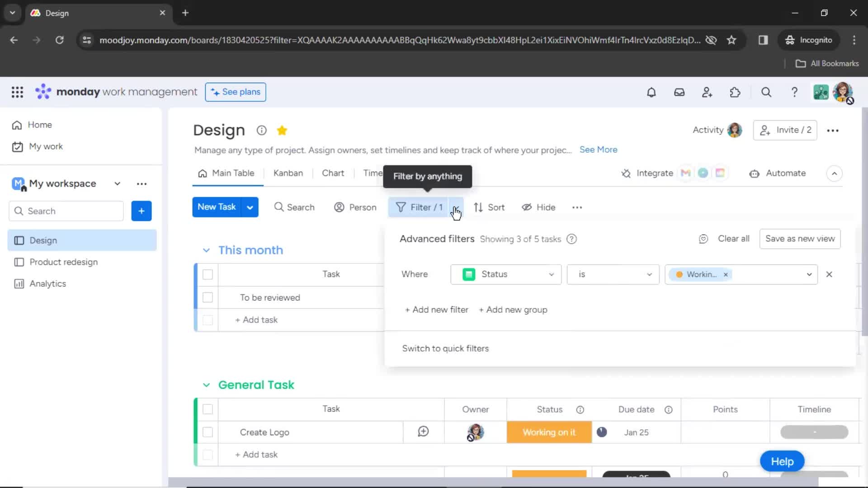868x488 pixels.
Task: Collapse the This month group
Action: point(206,250)
